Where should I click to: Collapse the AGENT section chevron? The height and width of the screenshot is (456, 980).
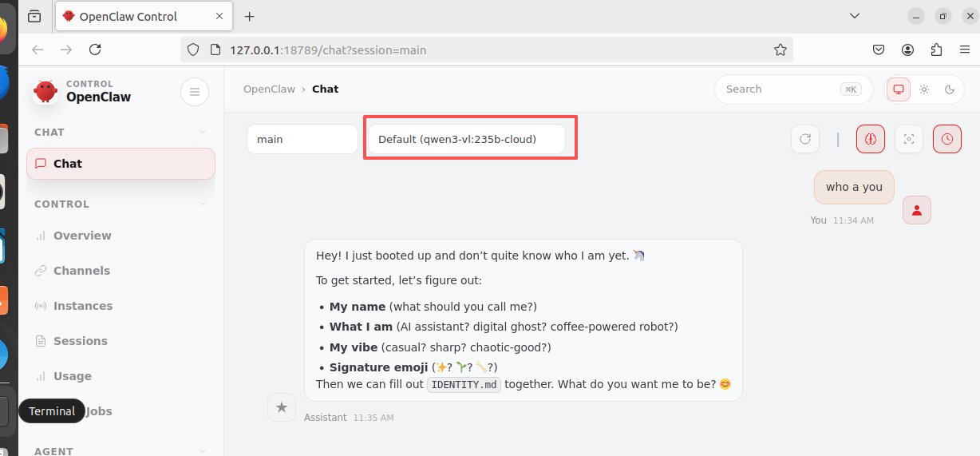click(203, 451)
